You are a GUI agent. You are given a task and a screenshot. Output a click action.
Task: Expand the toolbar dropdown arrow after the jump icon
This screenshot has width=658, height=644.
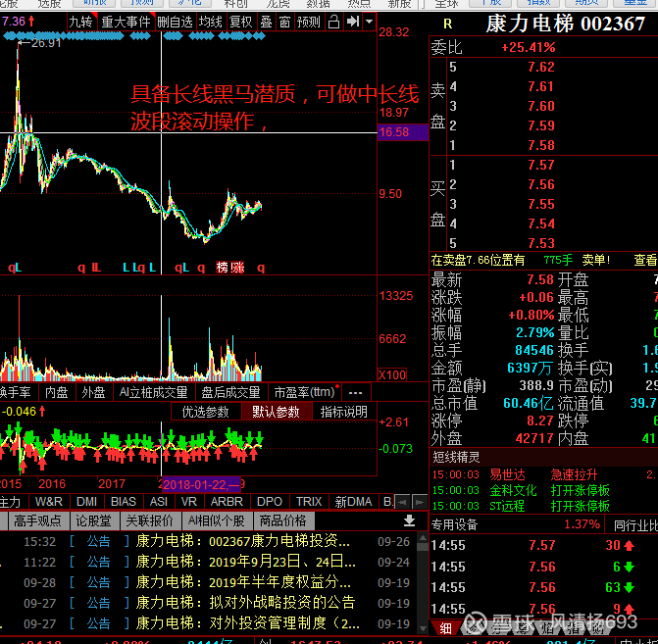[368, 22]
